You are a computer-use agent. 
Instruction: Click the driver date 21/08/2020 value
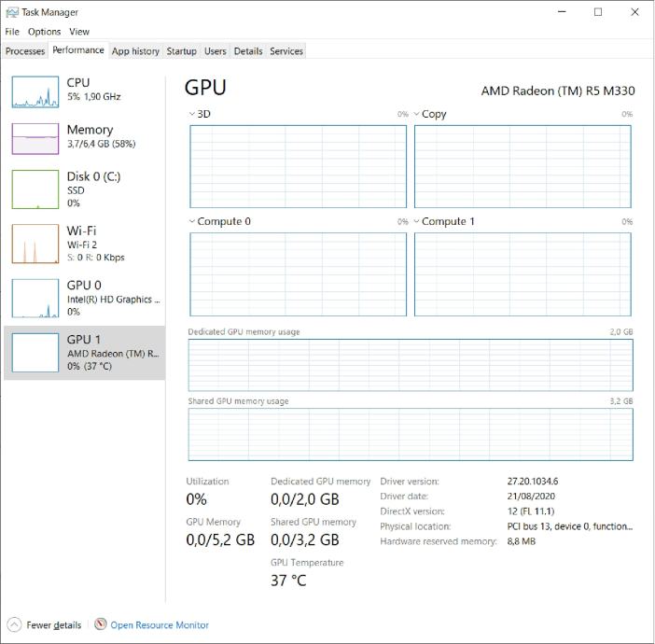(x=531, y=496)
